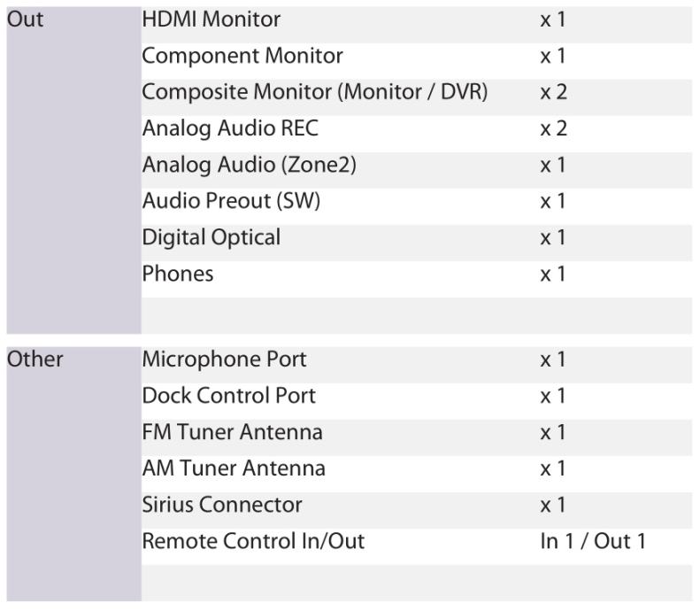The image size is (700, 611).
Task: Click the AM Tuner Antenna label
Action: [234, 469]
